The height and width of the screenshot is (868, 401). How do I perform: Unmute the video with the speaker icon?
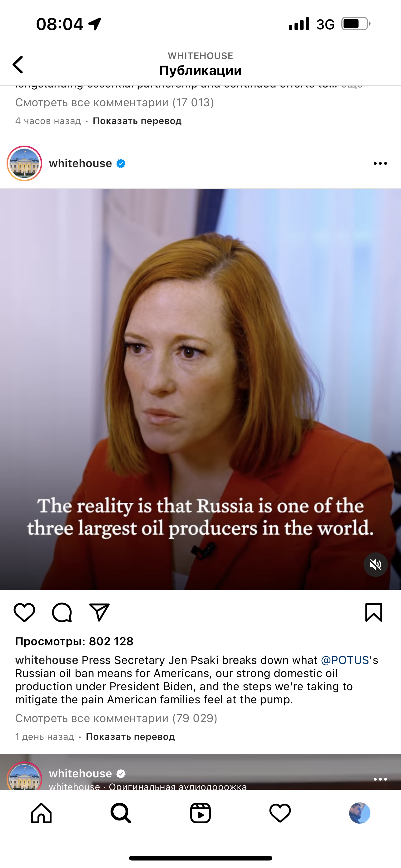pyautogui.click(x=375, y=564)
